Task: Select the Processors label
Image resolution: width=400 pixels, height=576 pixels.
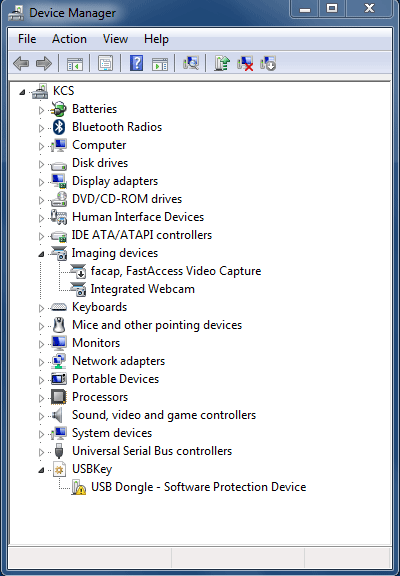Action: (x=100, y=397)
